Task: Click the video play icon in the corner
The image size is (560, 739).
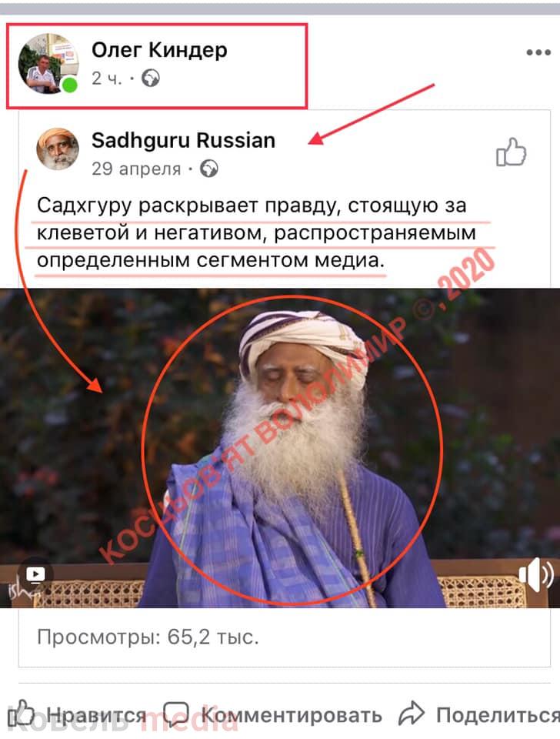Action: tap(35, 574)
